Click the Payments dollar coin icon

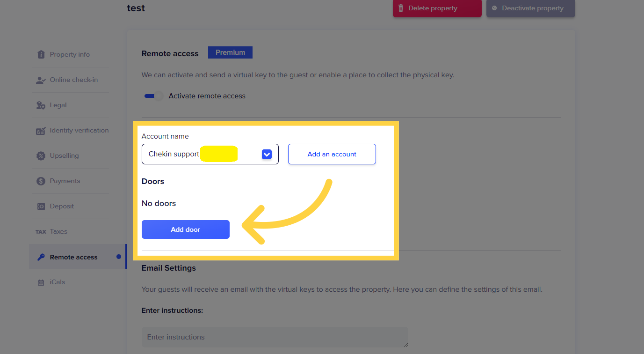tap(41, 181)
